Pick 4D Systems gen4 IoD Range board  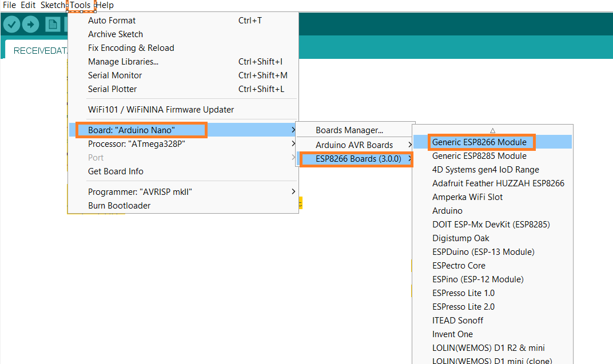492,170
